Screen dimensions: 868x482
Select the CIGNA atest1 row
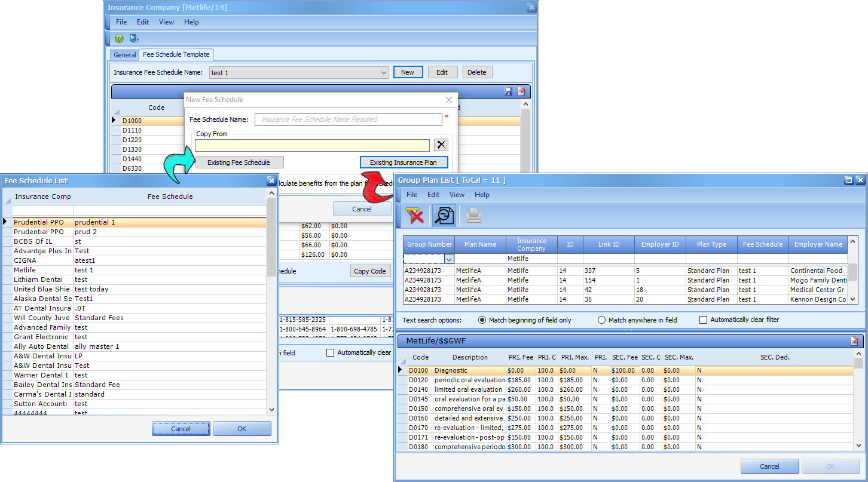pos(139,260)
